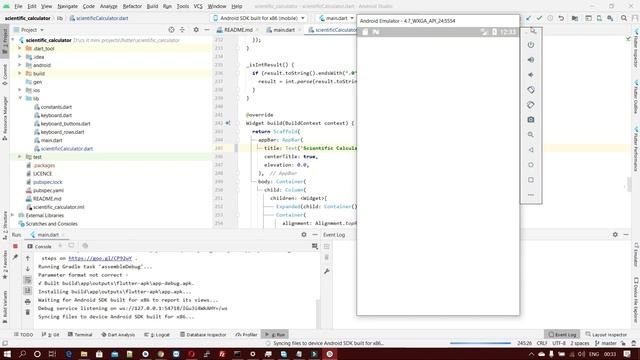Viewport: 640px width, 360px height.
Task: Open emulator extended controls (three dots)
Action: coord(531,195)
